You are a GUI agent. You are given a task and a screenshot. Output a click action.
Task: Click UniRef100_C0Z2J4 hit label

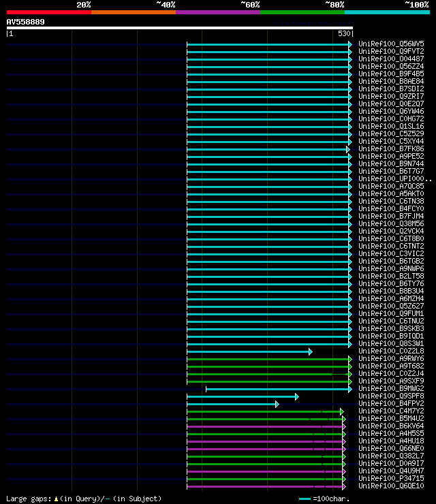point(391,373)
